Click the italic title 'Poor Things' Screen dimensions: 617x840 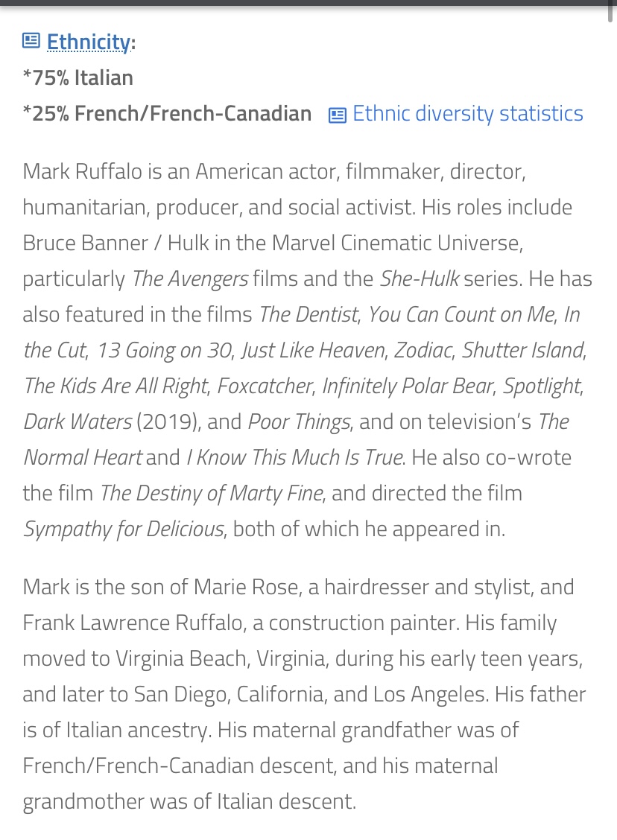(x=299, y=421)
